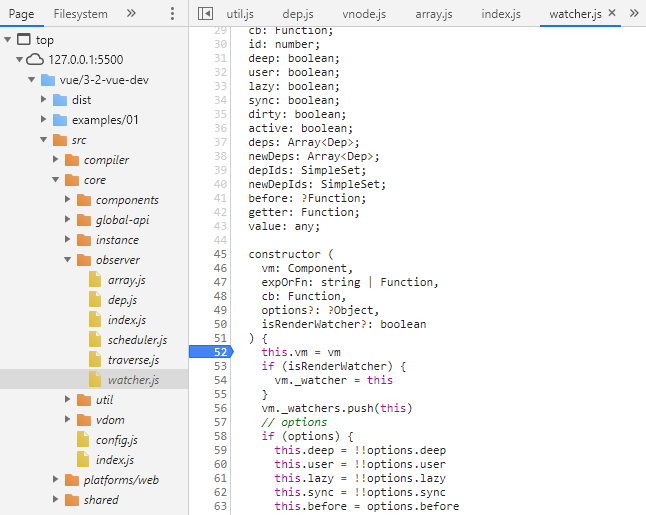Collapse the 127.0.0.1:5500 node
This screenshot has width=646, height=515.
point(19,59)
